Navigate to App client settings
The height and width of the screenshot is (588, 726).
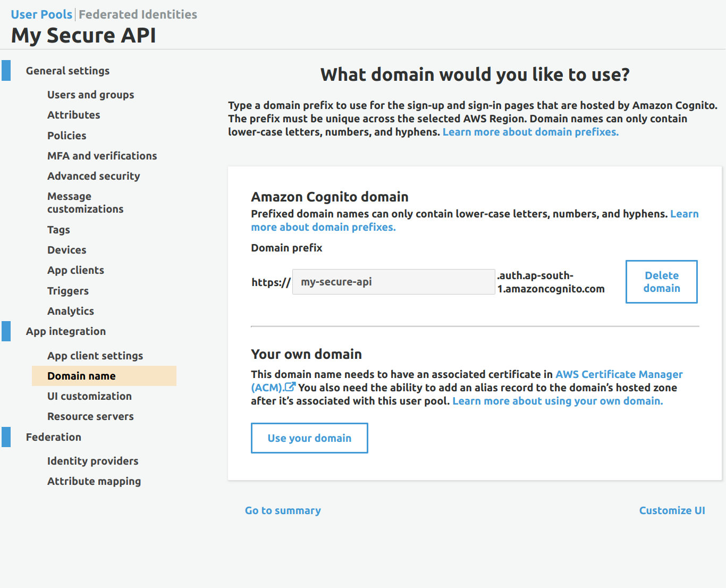pos(95,356)
